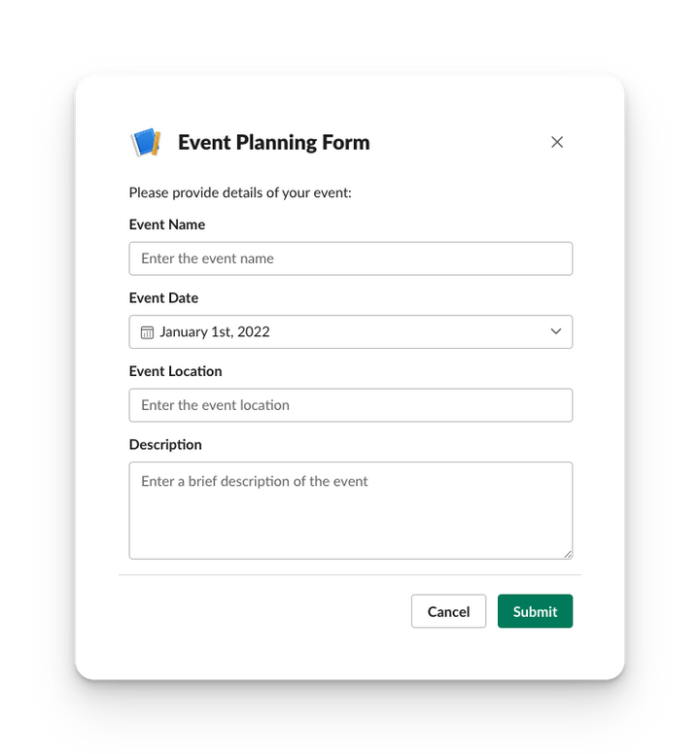The height and width of the screenshot is (755, 700).
Task: Click the Event Planning Form title text
Action: point(273,143)
